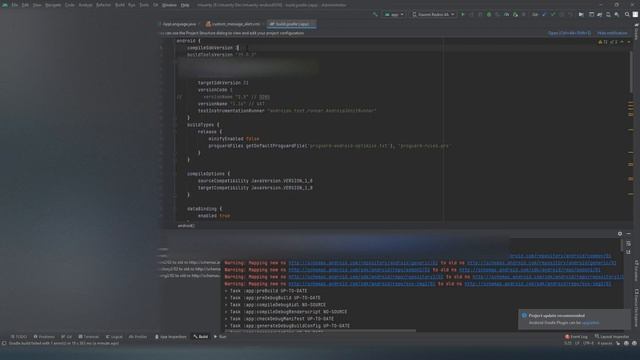
Task: Click the tool window quick access icon
Action: [x=4, y=343]
